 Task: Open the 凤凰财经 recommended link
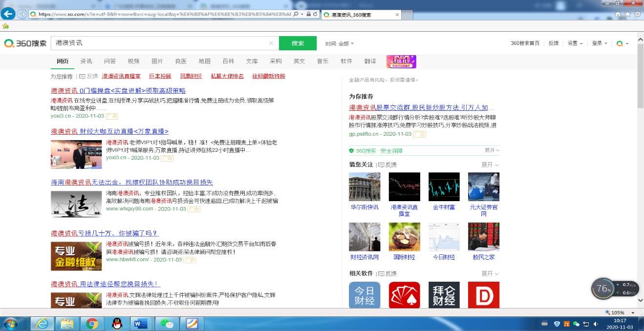(x=191, y=76)
